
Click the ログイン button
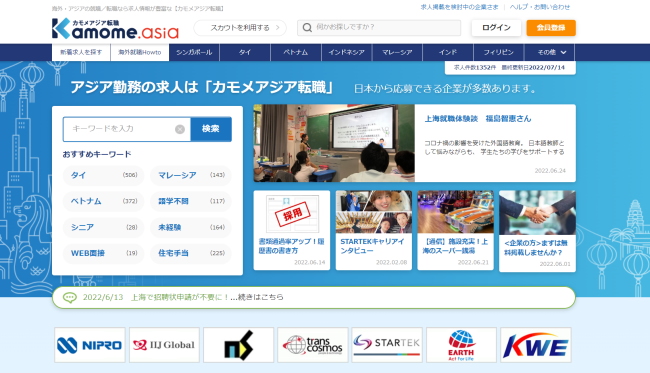tap(496, 28)
